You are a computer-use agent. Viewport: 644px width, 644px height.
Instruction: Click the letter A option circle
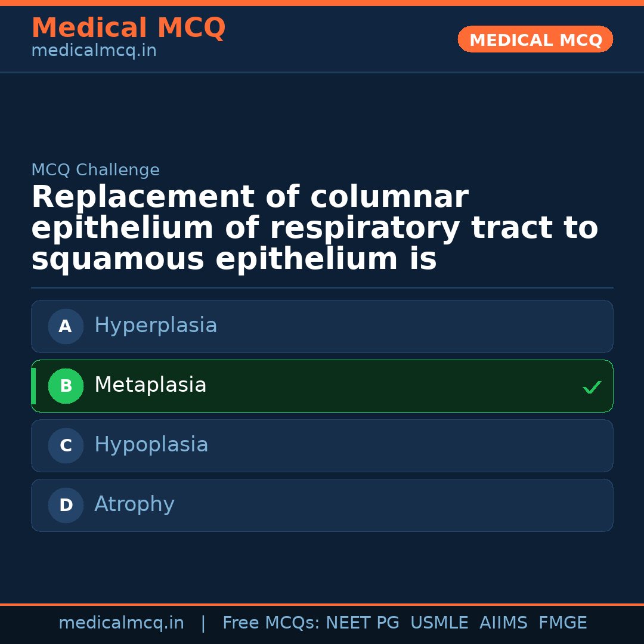(x=66, y=326)
